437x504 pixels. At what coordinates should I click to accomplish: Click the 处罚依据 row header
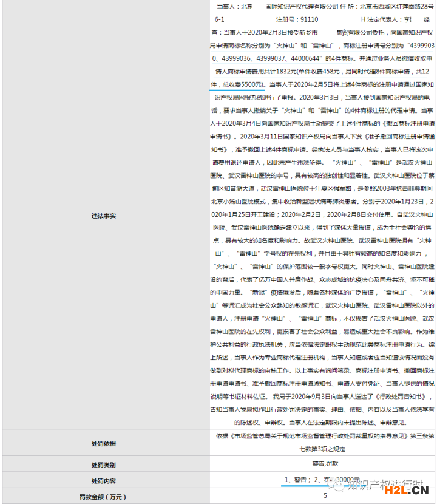(103, 443)
